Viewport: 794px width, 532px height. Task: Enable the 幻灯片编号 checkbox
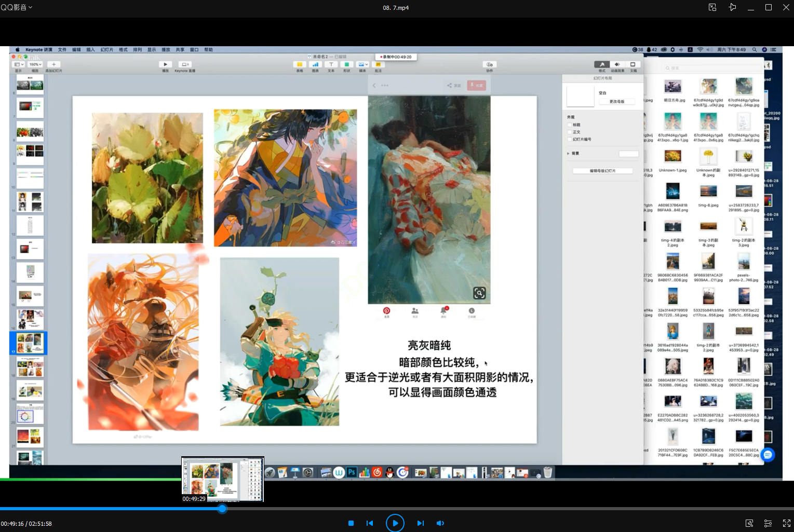tap(570, 140)
